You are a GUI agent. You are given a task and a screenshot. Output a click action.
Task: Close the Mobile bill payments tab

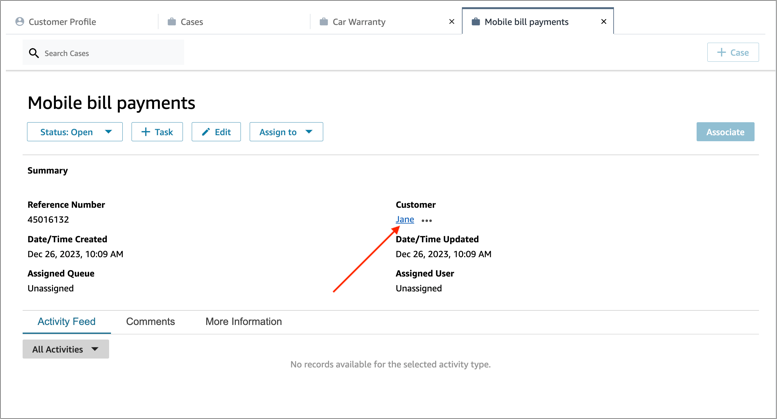[x=604, y=21]
